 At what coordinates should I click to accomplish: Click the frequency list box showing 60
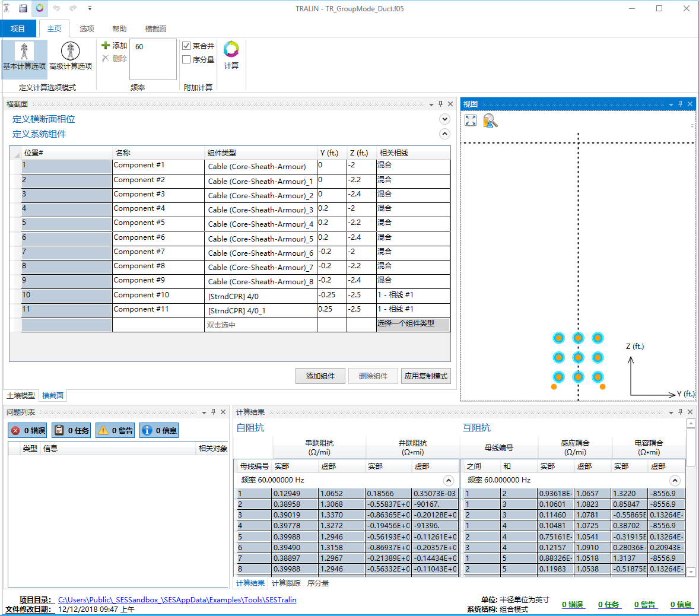(153, 59)
